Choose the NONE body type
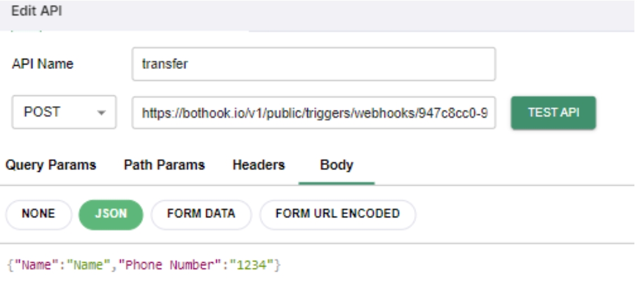Image resolution: width=644 pixels, height=284 pixels. (x=38, y=214)
